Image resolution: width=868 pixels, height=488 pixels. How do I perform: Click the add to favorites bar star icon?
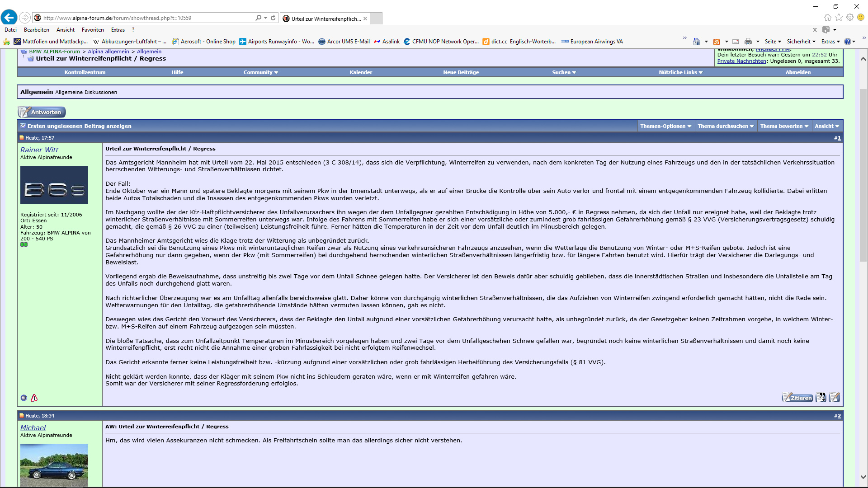pyautogui.click(x=6, y=42)
